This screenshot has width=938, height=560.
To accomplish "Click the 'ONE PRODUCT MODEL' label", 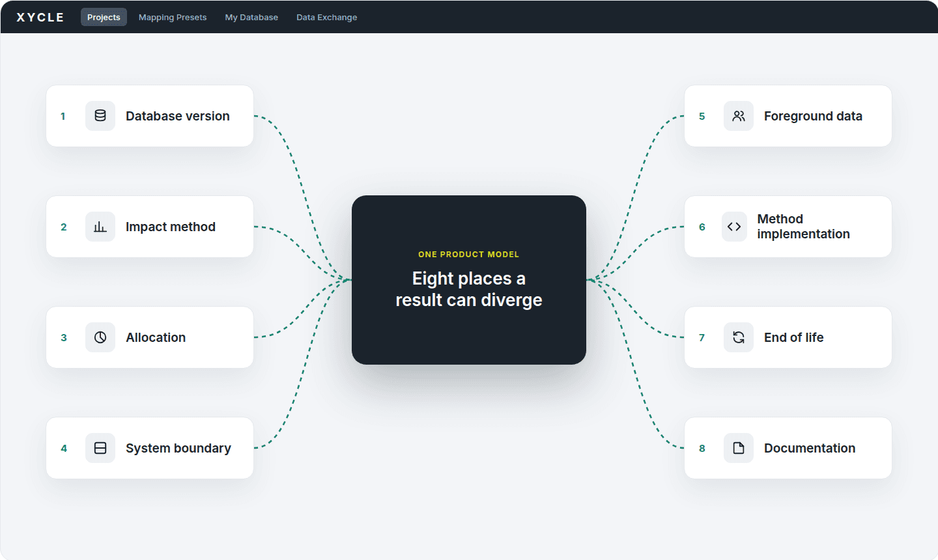I will (469, 255).
